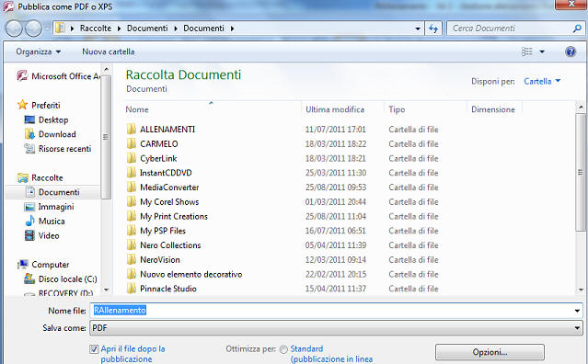
Task: Click Raccolte in the address breadcrumb
Action: pyautogui.click(x=96, y=28)
